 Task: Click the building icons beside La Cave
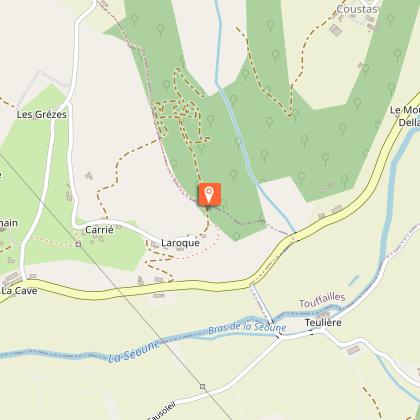click(13, 277)
